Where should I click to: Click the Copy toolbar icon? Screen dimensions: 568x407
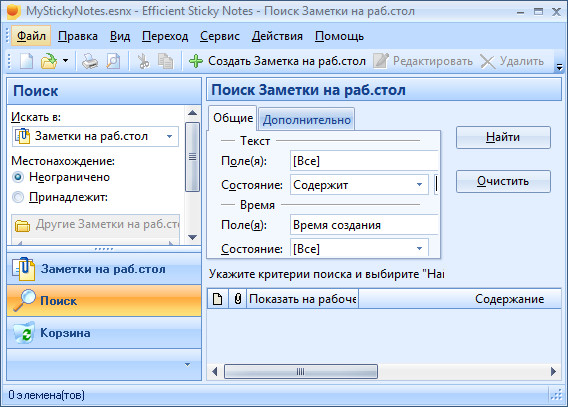165,61
